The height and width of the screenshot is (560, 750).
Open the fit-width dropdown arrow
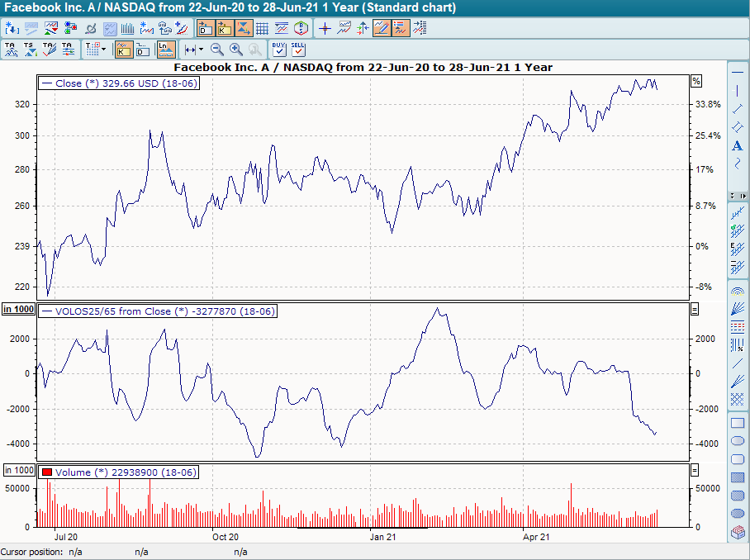(200, 49)
